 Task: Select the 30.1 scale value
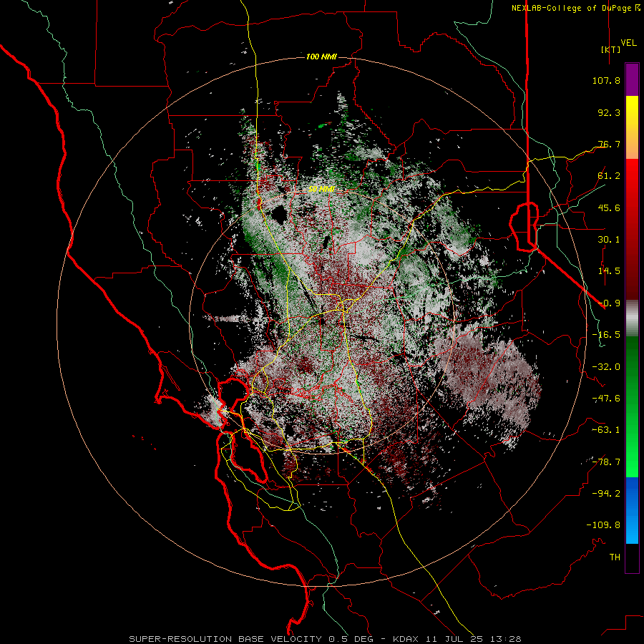tap(609, 240)
